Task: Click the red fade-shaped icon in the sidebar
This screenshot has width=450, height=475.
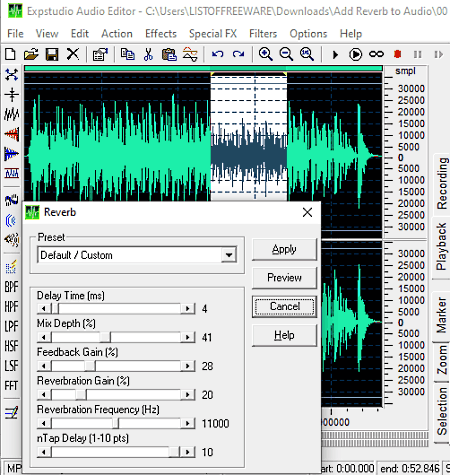Action: (12, 134)
